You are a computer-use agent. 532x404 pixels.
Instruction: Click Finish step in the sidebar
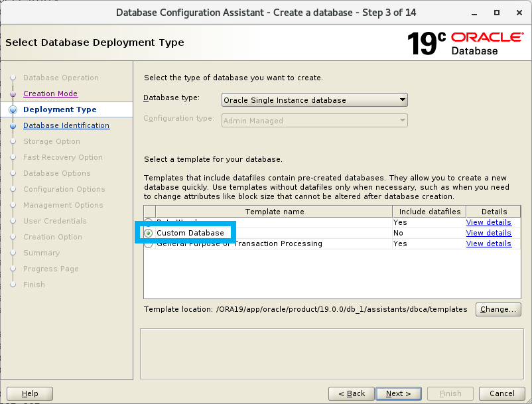tap(34, 285)
